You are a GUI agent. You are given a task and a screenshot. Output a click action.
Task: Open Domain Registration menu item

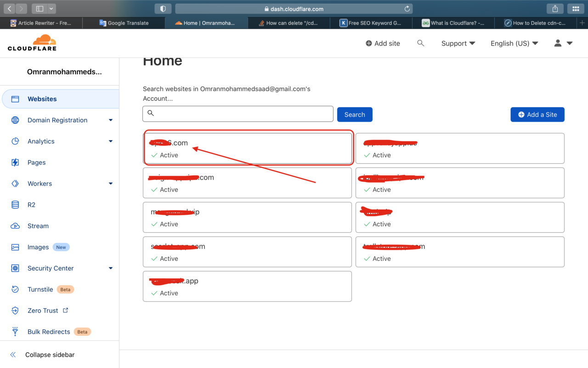point(57,120)
